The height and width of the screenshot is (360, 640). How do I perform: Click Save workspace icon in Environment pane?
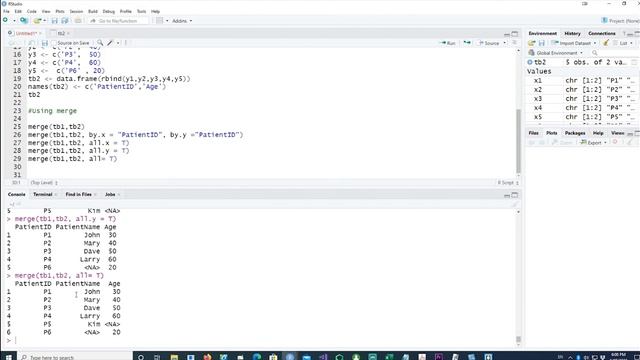click(x=542, y=43)
